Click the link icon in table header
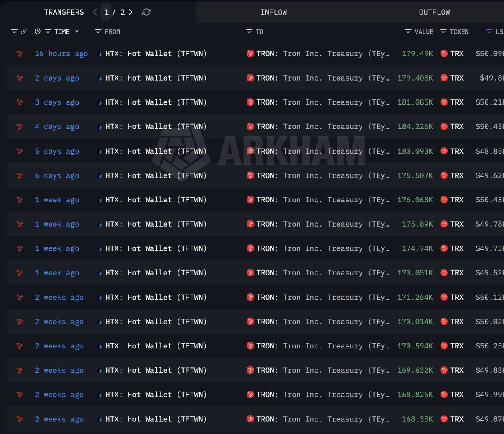This screenshot has height=434, width=504. pyautogui.click(x=24, y=31)
